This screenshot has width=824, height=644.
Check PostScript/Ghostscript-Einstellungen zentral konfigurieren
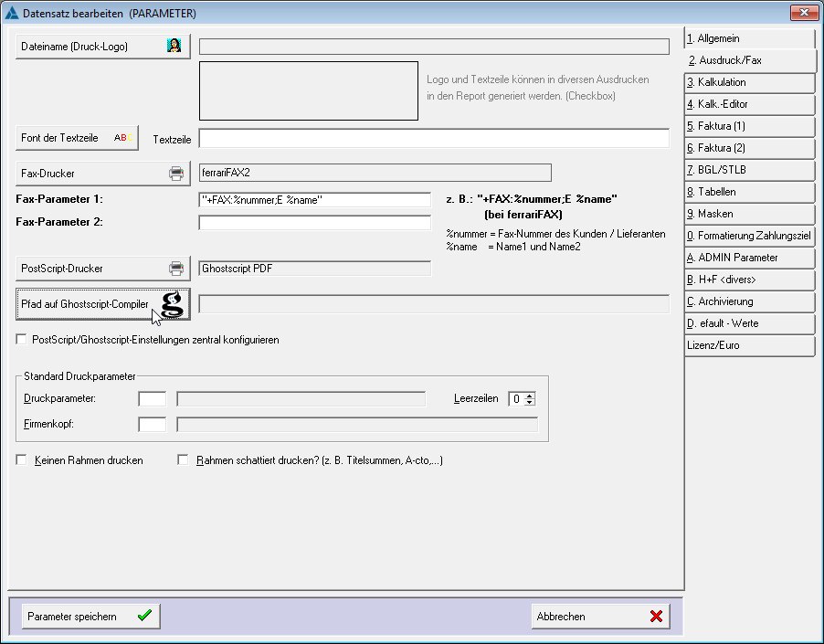pos(21,338)
